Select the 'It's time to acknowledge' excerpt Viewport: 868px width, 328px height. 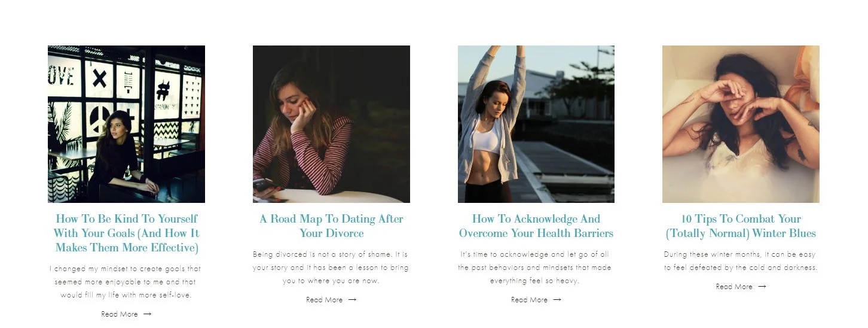click(x=536, y=268)
